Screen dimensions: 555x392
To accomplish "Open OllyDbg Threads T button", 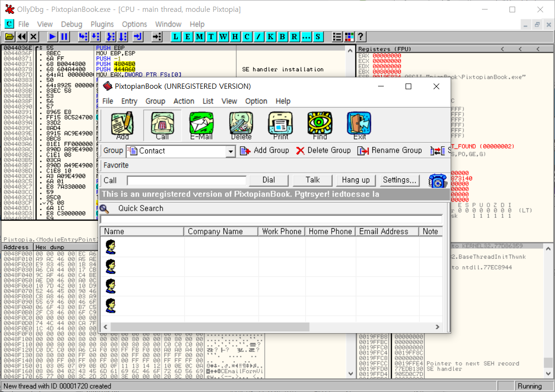I will [x=211, y=37].
